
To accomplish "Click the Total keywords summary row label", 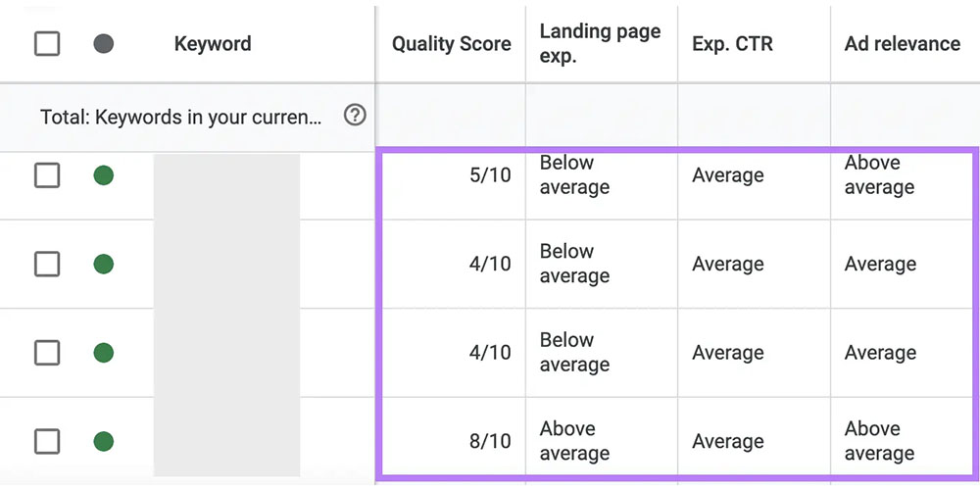I will tap(181, 117).
